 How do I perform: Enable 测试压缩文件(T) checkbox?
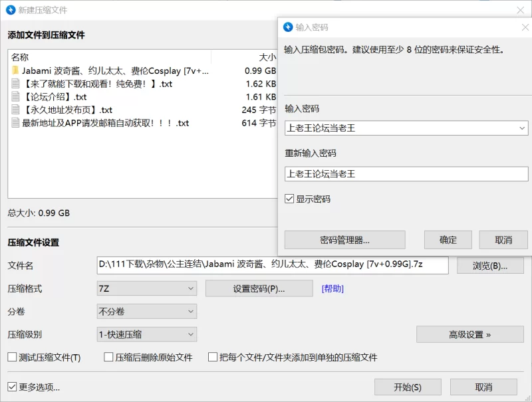click(12, 357)
